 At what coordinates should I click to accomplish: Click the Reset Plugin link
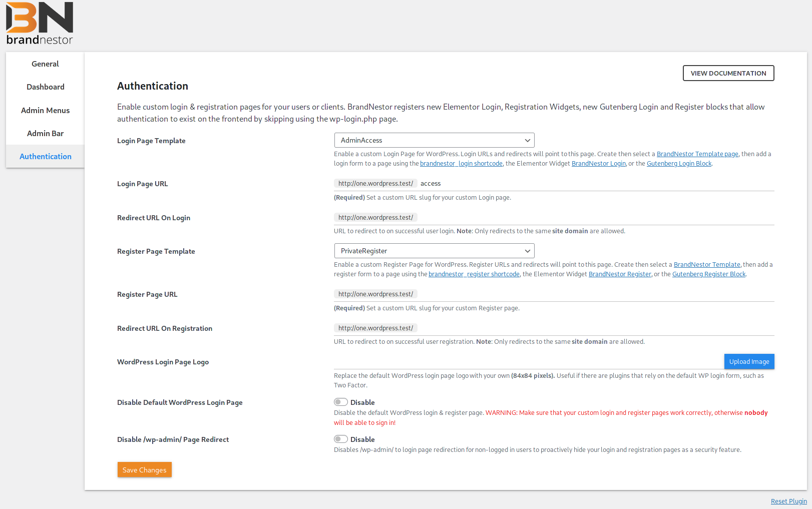[788, 501]
